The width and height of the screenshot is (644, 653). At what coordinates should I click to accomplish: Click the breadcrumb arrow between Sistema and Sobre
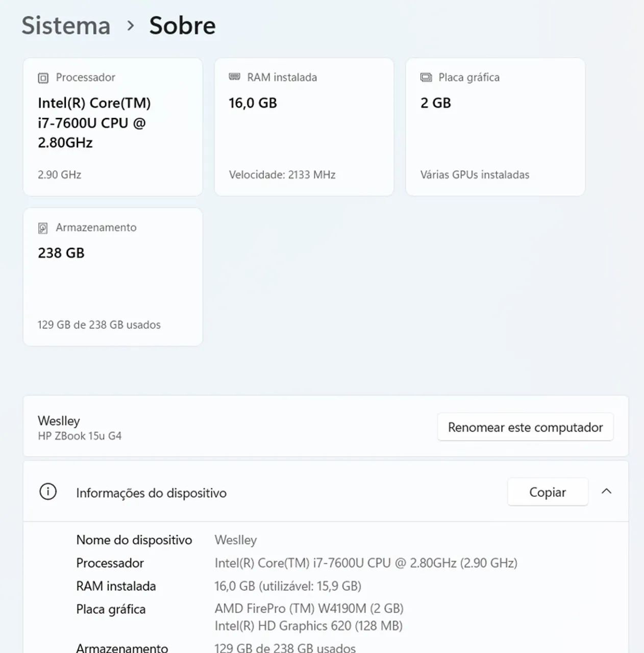[131, 26]
